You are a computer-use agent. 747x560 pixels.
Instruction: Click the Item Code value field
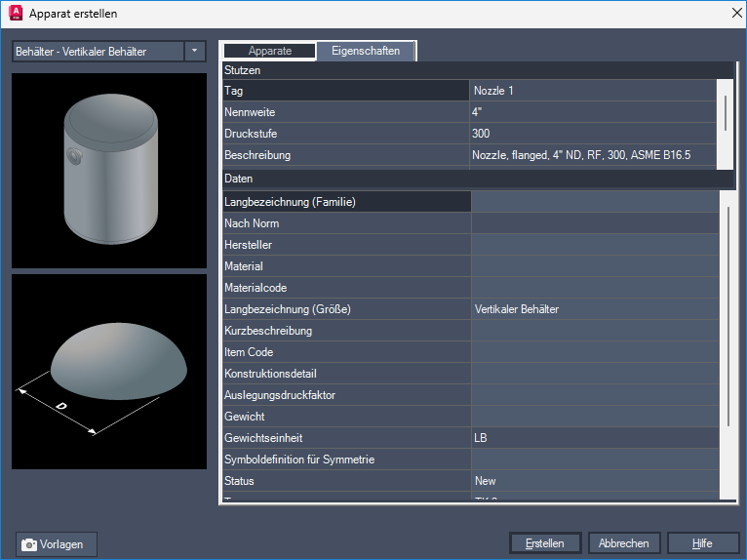point(595,352)
